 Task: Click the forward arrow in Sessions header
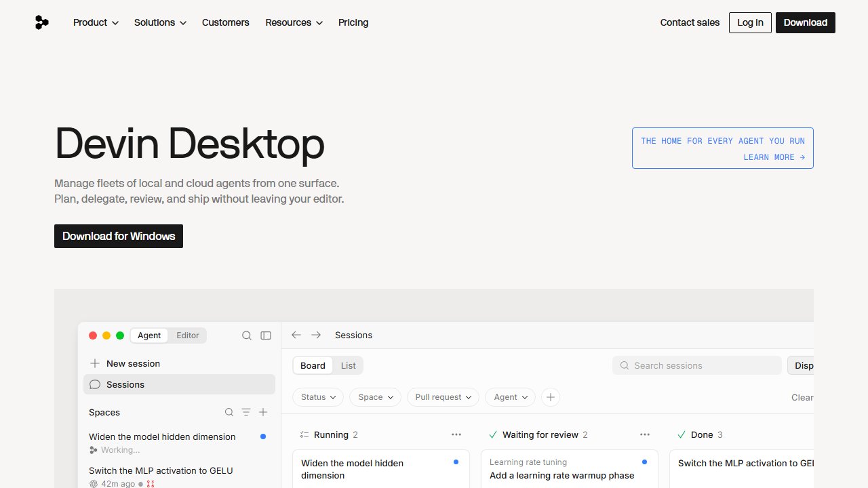(316, 335)
